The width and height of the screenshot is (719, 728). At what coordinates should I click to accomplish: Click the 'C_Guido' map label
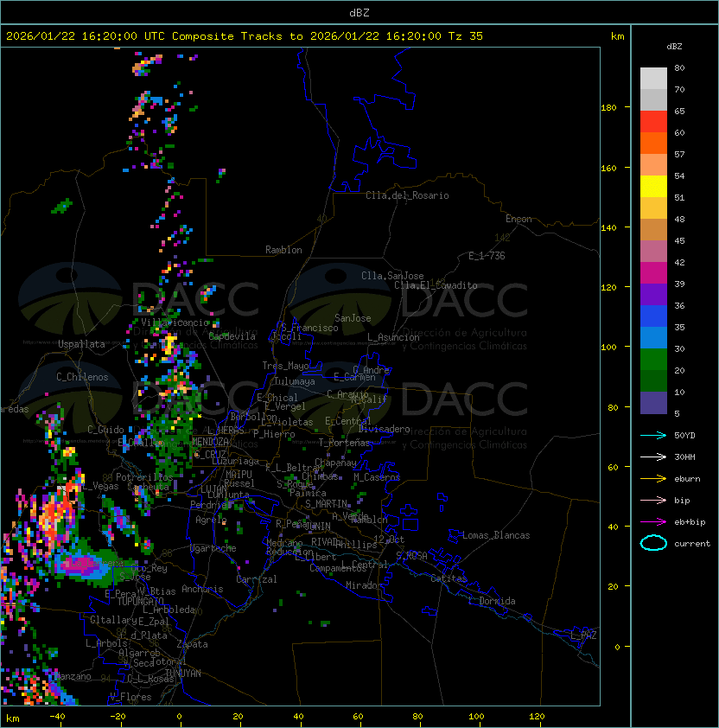105,430
